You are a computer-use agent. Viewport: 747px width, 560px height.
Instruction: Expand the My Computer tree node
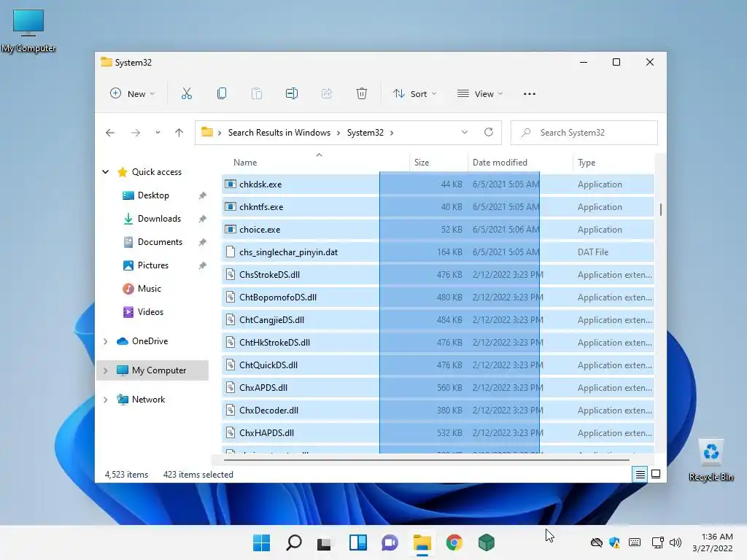[106, 370]
